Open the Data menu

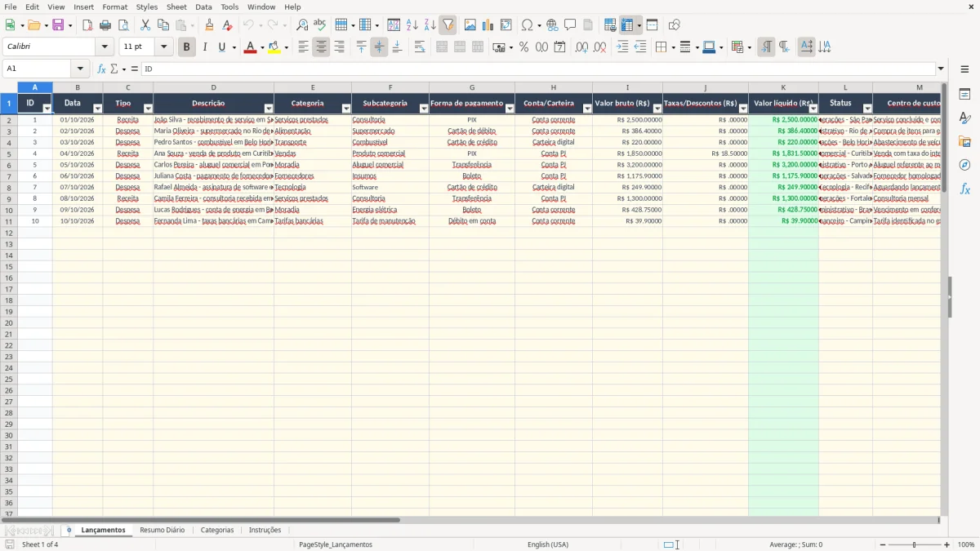click(x=203, y=7)
